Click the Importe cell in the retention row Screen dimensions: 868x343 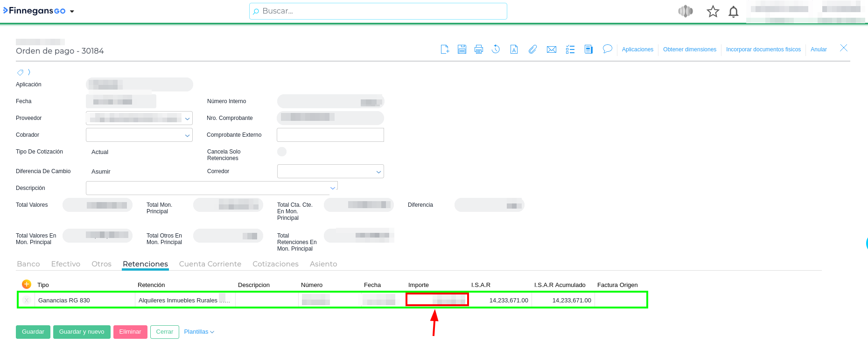[x=437, y=300]
